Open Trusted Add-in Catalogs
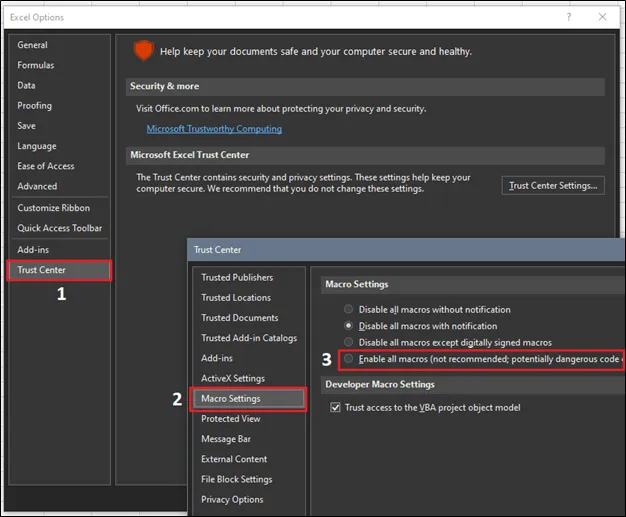This screenshot has height=517, width=626. (249, 338)
